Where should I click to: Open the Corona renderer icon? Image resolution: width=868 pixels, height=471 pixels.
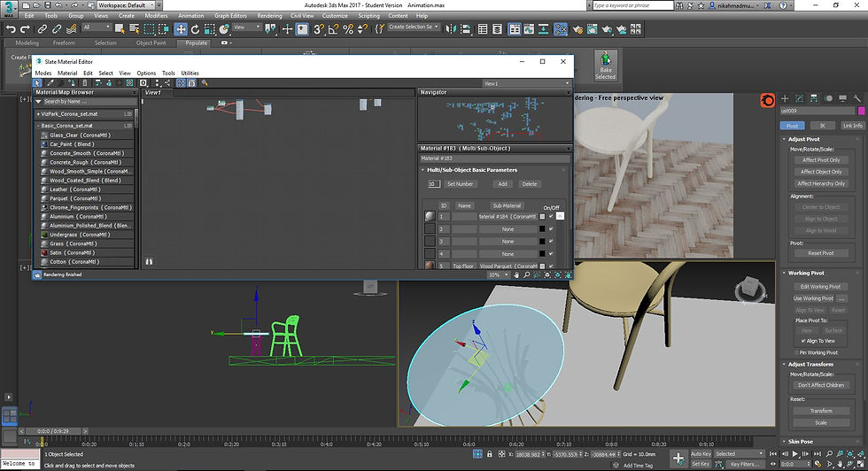pyautogui.click(x=767, y=101)
